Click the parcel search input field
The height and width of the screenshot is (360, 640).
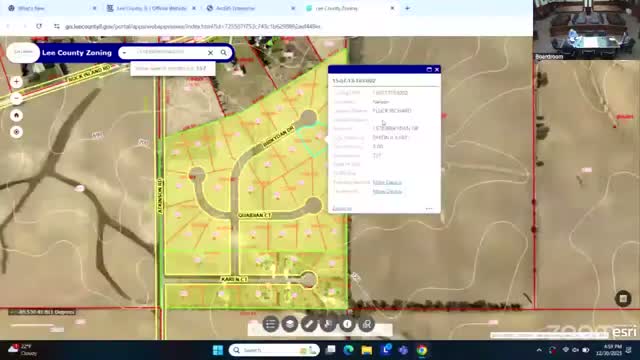[x=169, y=53]
